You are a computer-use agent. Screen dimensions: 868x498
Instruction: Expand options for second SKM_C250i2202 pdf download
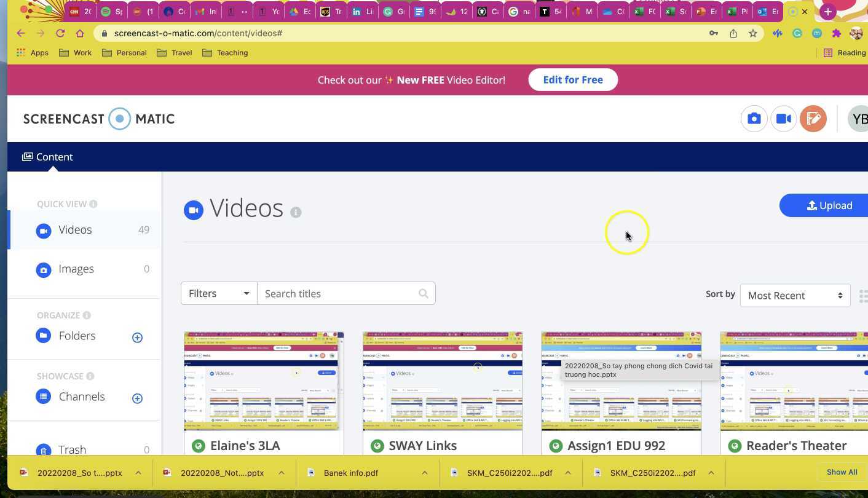711,473
